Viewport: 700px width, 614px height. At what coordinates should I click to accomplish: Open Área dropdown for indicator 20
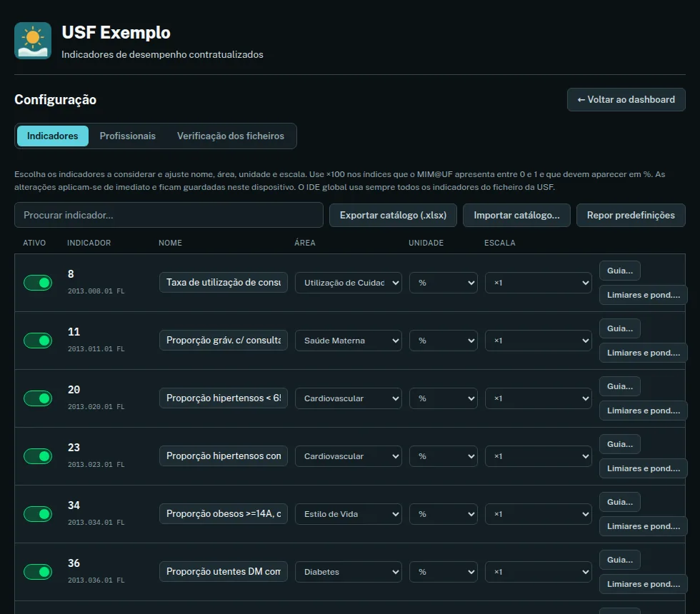(x=349, y=398)
